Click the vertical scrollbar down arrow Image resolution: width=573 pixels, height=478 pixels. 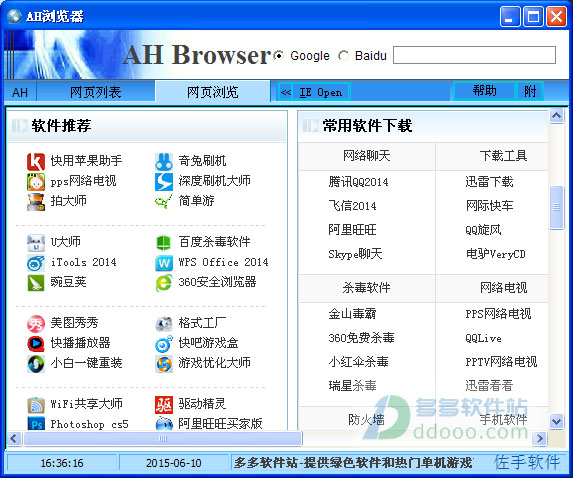[556, 421]
